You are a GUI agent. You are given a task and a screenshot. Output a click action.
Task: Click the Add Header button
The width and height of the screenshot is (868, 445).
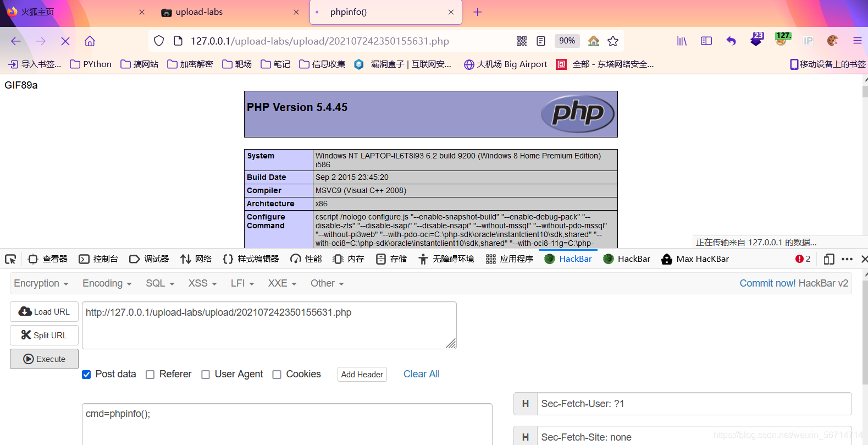(x=362, y=375)
